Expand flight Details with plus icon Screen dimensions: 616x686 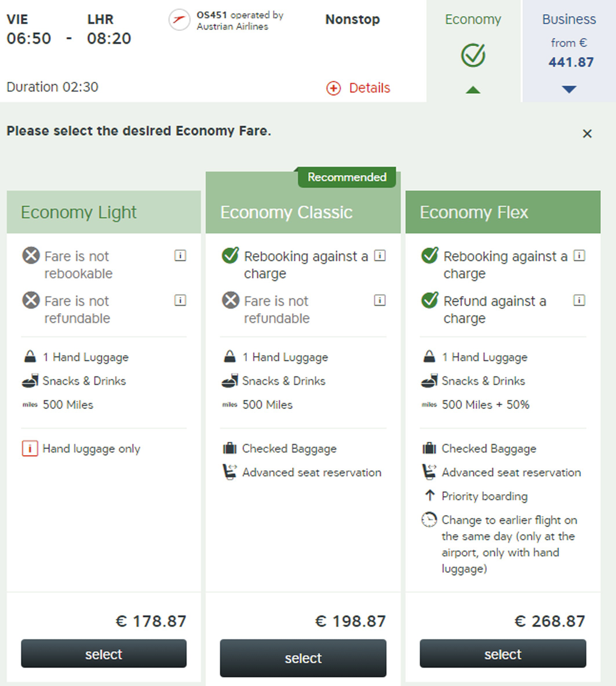point(334,88)
